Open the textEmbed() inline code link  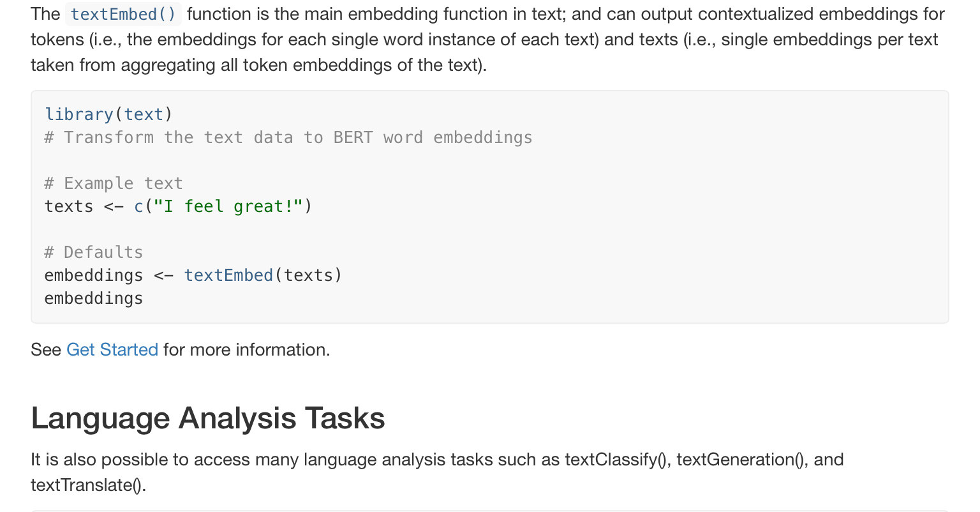pyautogui.click(x=123, y=14)
